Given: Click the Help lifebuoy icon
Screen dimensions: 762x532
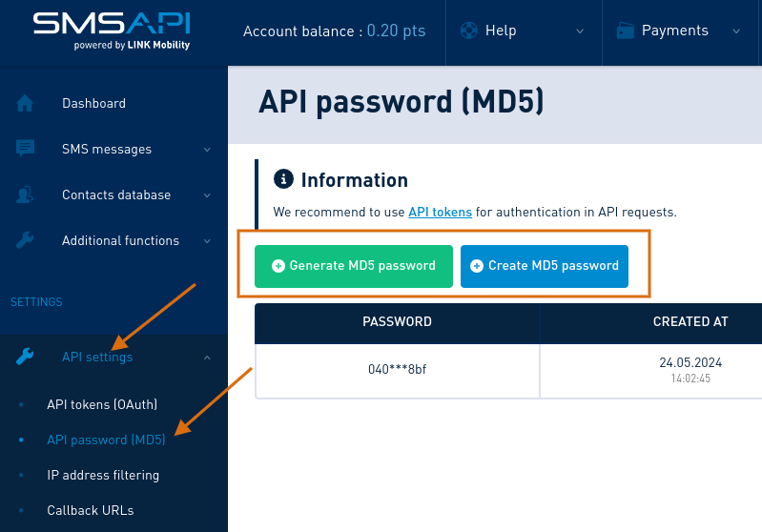Looking at the screenshot, I should coord(468,31).
